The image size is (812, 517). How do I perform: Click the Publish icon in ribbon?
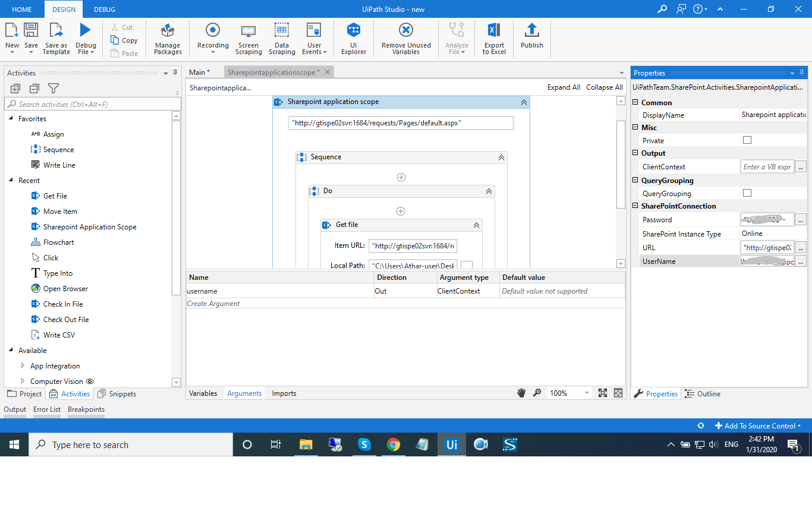pos(531,37)
